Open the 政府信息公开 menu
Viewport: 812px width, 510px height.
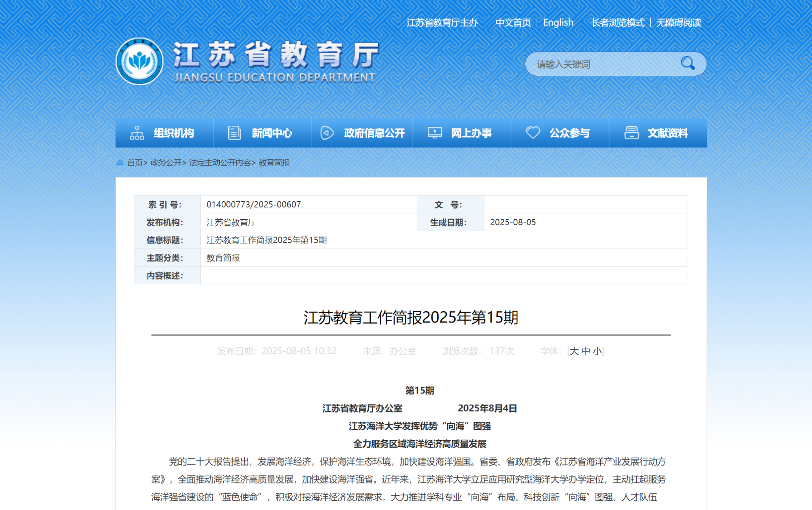374,133
